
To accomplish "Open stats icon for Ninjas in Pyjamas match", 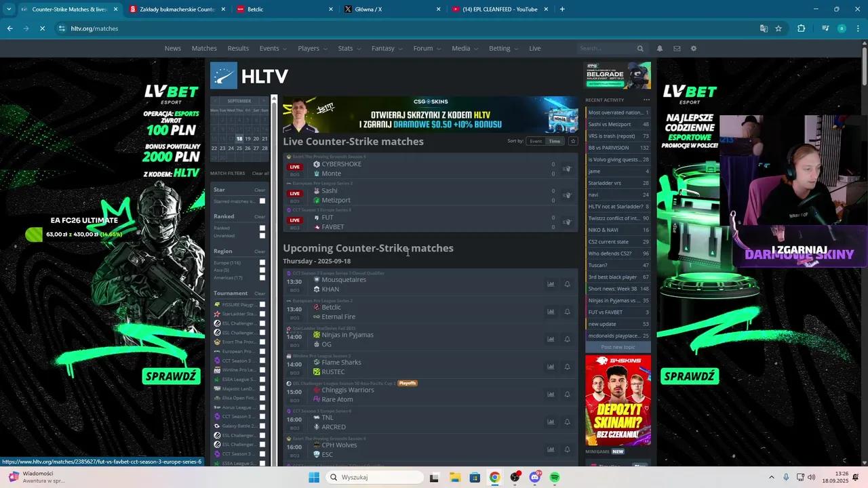I will click(x=551, y=339).
